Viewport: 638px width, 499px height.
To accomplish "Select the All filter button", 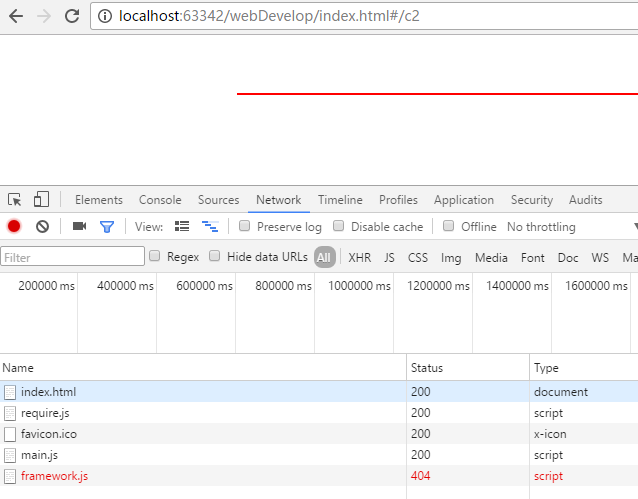I will tap(324, 257).
